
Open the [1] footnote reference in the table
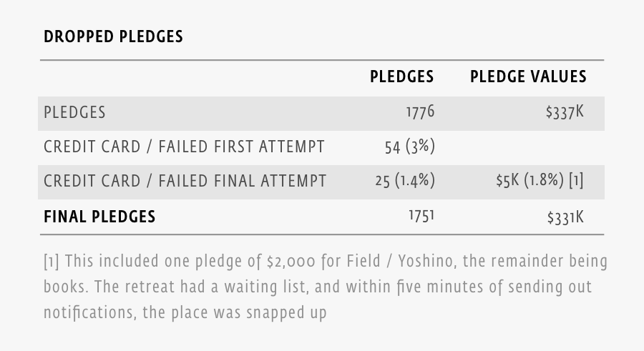[576, 182]
